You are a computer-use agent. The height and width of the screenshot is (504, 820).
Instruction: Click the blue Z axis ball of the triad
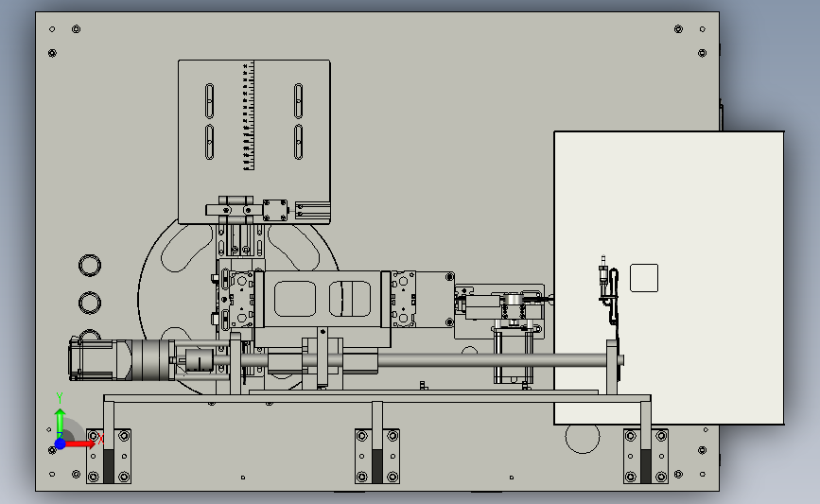point(60,443)
